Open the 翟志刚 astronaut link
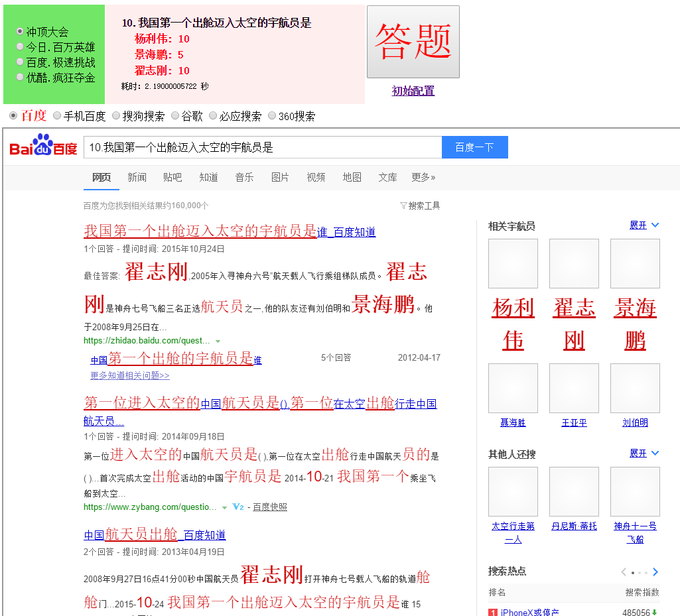Screen dimensions: 680x616 [574, 324]
